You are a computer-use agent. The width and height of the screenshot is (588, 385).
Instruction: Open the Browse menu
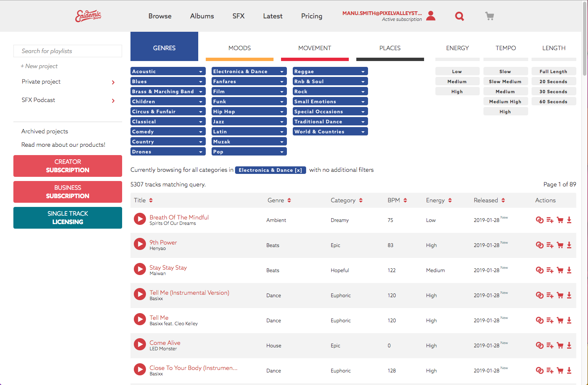click(x=160, y=16)
